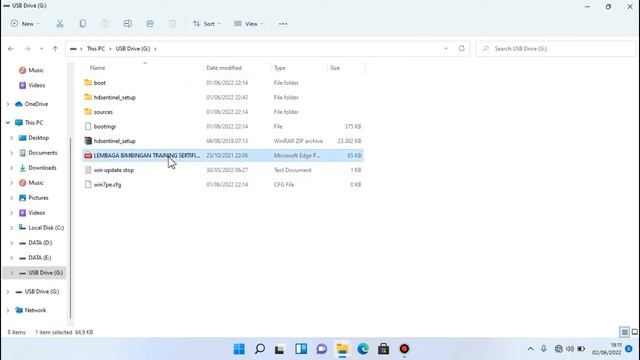Open the Windows Start menu

click(239, 349)
